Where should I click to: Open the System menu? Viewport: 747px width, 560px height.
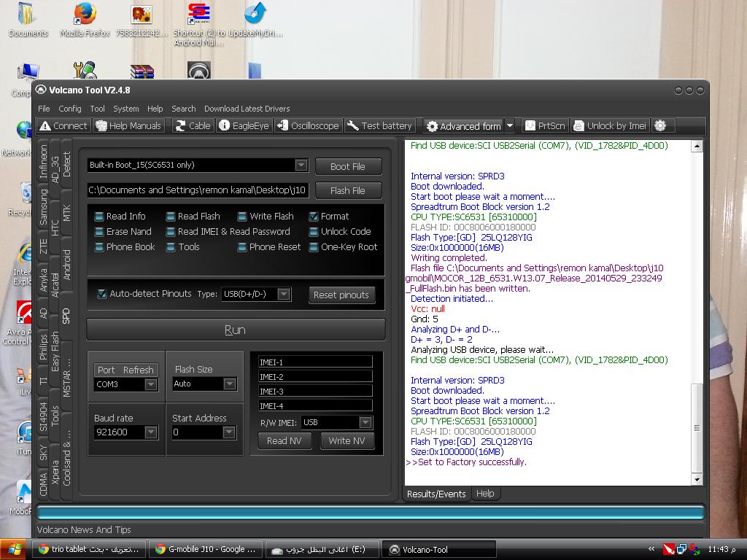click(125, 109)
